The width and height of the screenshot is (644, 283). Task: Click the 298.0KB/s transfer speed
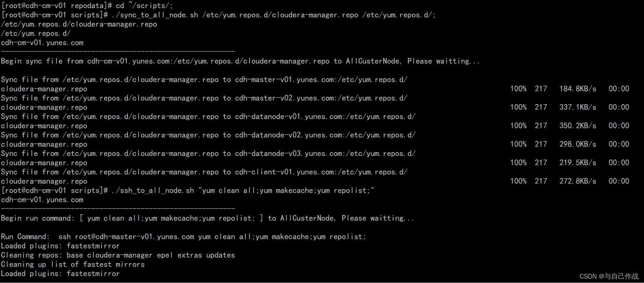click(x=578, y=144)
